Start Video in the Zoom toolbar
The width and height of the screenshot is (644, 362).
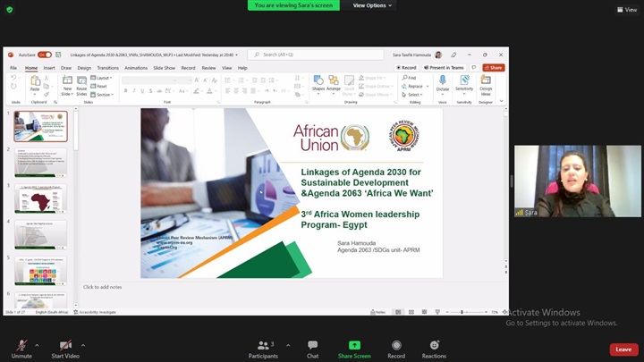click(x=65, y=345)
